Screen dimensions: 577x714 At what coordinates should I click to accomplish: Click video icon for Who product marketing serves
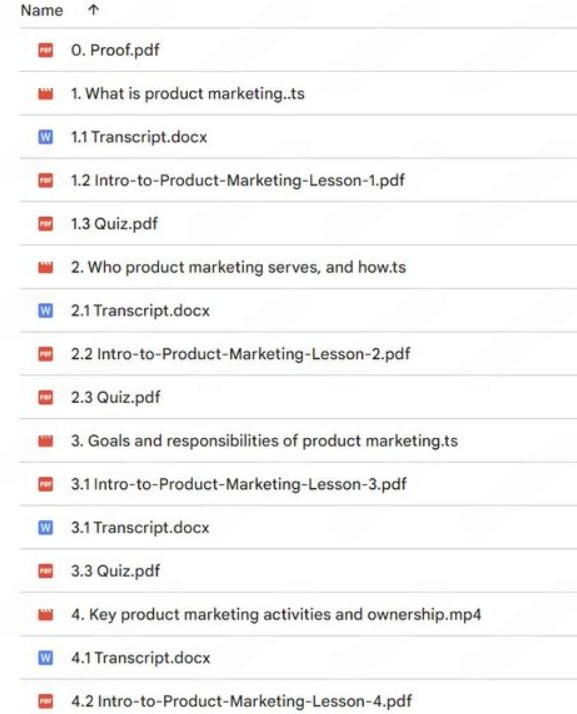point(45,267)
